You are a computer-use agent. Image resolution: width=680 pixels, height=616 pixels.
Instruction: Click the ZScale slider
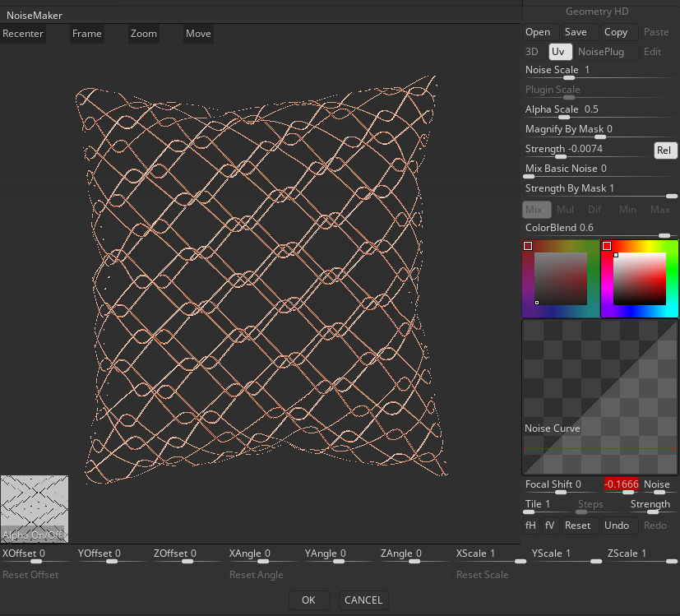pyautogui.click(x=642, y=556)
